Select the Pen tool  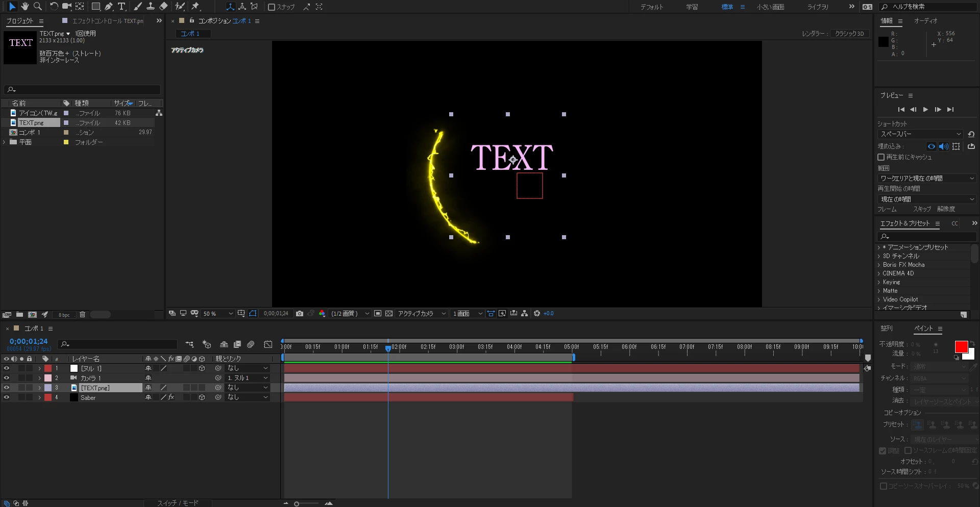click(109, 7)
